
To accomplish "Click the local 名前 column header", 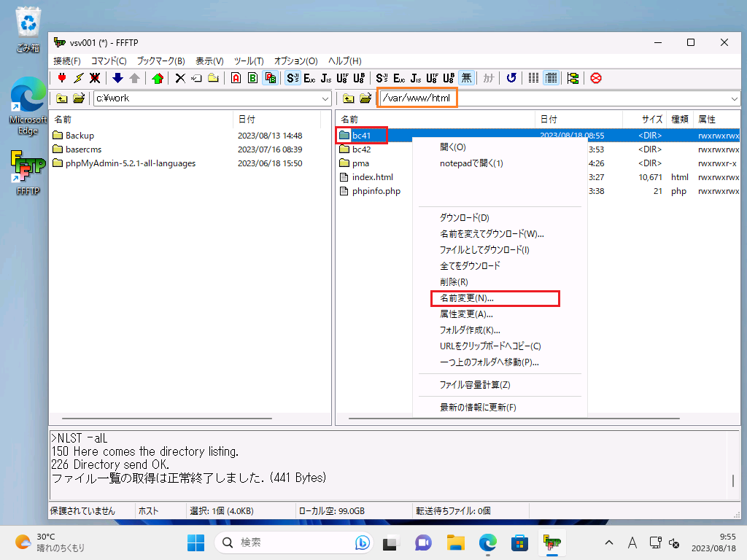I will pos(63,119).
